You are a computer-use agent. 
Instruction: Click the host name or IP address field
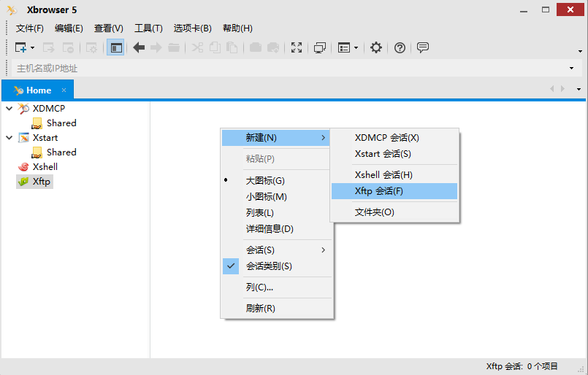pyautogui.click(x=289, y=68)
